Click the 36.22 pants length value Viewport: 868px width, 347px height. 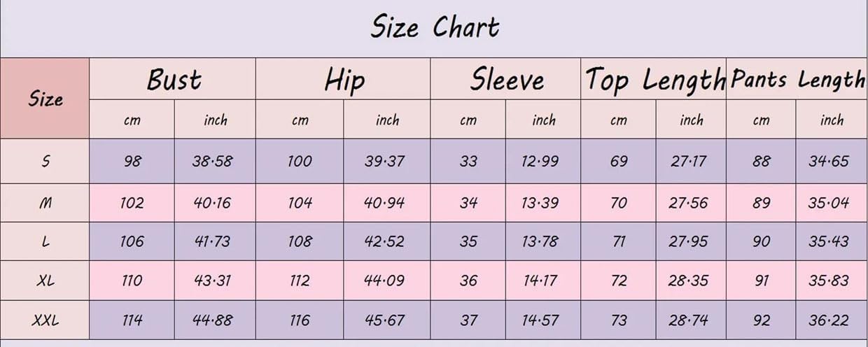[x=832, y=320]
